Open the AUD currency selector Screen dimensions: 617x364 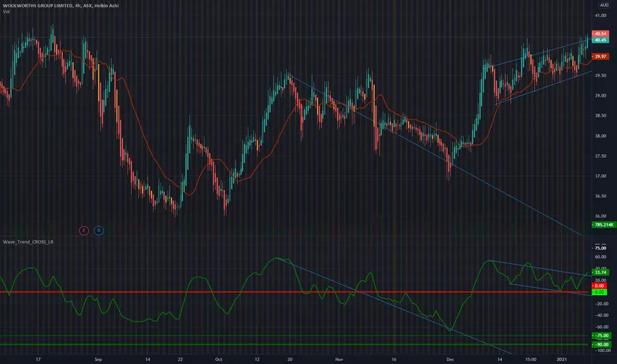click(604, 5)
